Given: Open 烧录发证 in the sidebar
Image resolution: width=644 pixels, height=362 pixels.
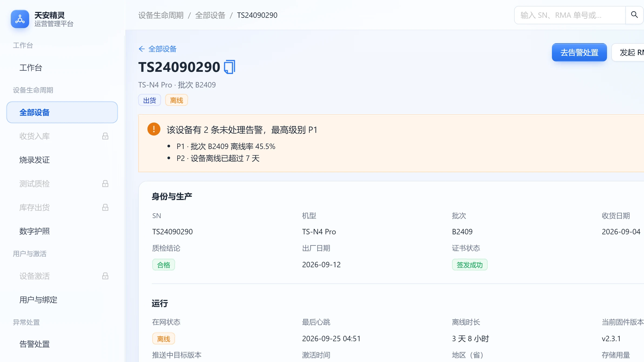Looking at the screenshot, I should [x=62, y=160].
